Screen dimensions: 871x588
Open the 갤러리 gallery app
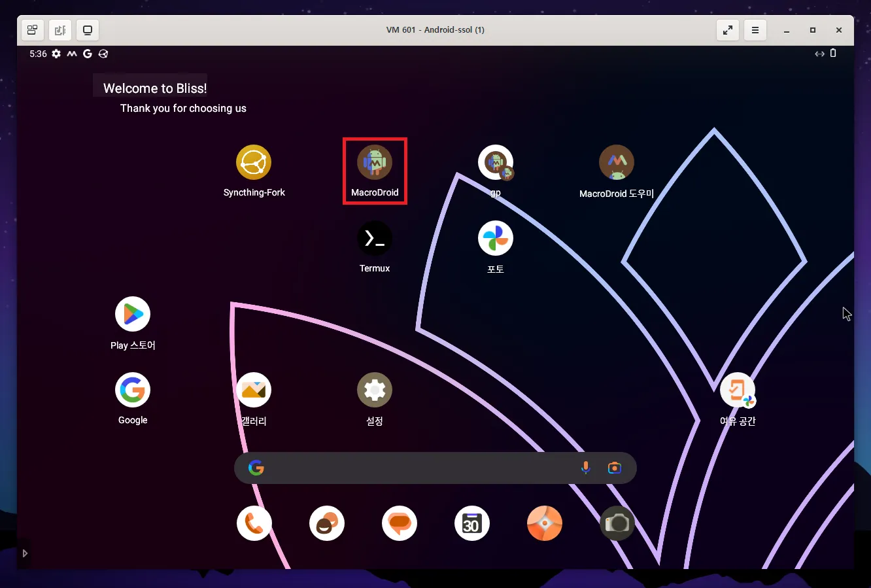coord(253,390)
